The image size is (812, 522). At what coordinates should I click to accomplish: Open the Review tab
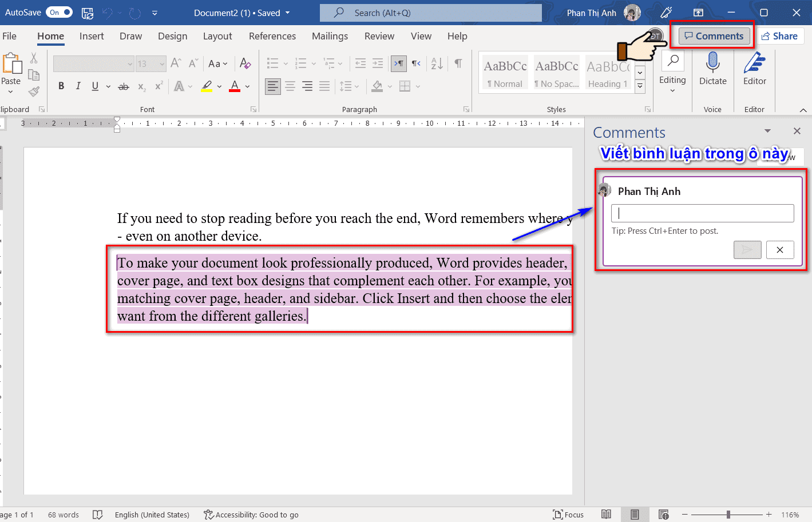click(379, 36)
